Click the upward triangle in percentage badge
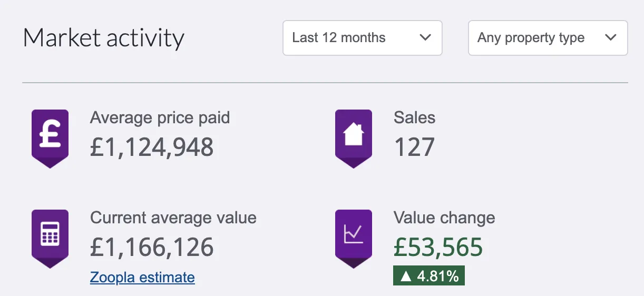Image resolution: width=644 pixels, height=296 pixels. click(x=405, y=276)
